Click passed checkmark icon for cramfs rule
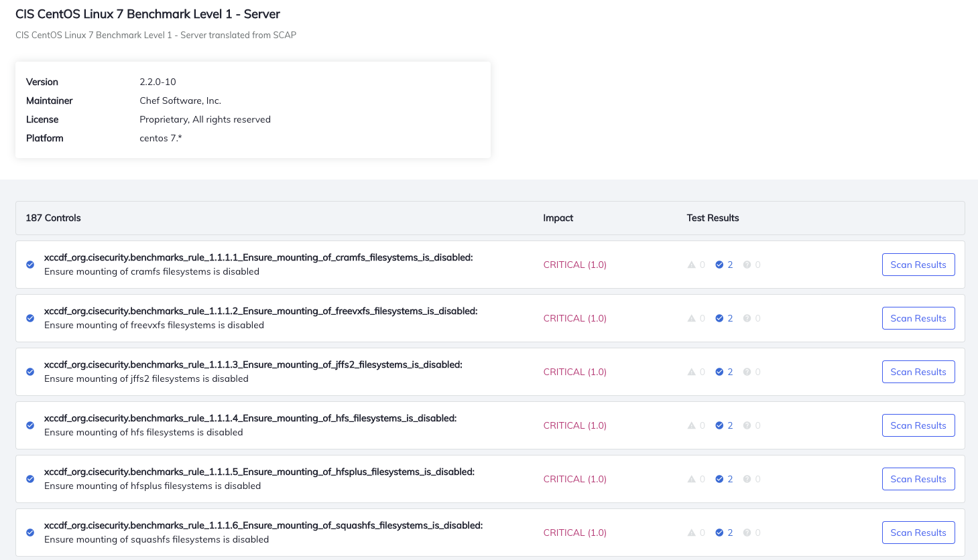978x560 pixels. click(x=30, y=265)
